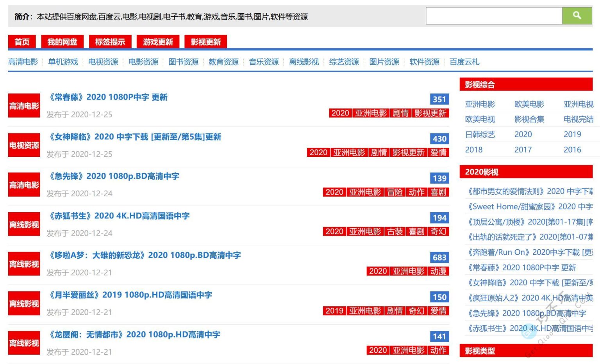This screenshot has height=364, width=600.
Task: Click inside the search input box
Action: coord(494,15)
